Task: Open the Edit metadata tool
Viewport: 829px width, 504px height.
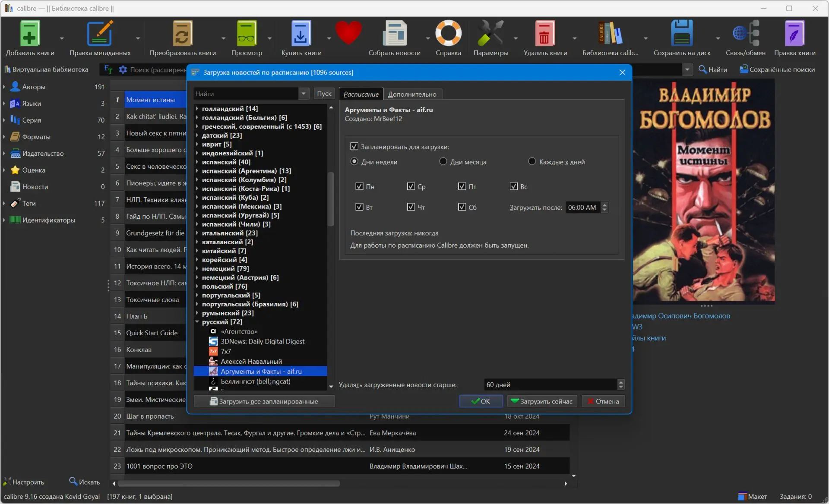Action: coord(100,34)
